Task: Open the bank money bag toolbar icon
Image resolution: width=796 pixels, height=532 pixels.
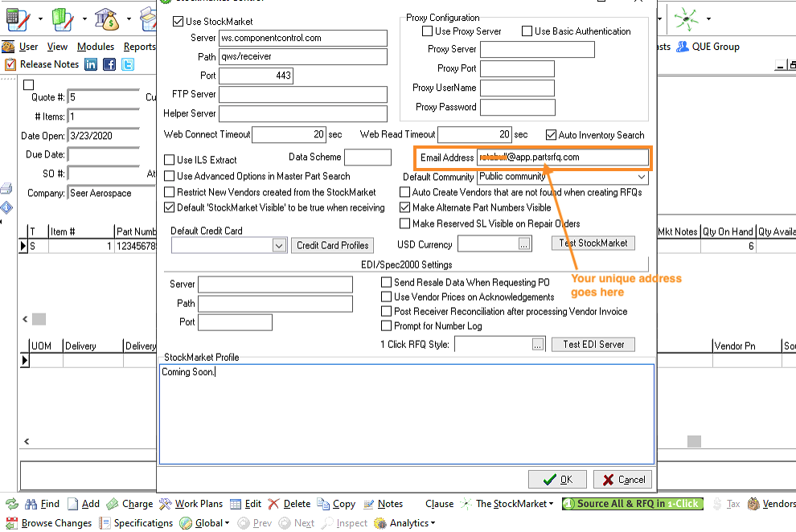Action: click(107, 19)
